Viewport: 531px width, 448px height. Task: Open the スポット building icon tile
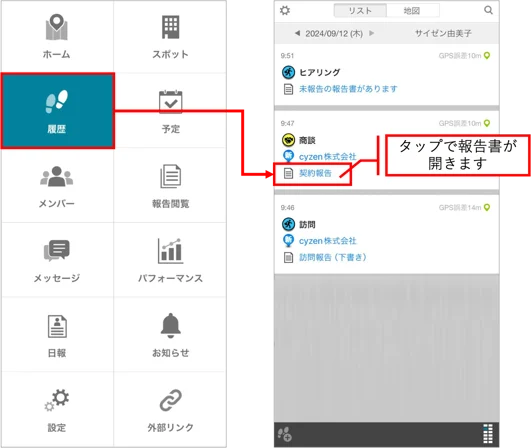pyautogui.click(x=170, y=37)
